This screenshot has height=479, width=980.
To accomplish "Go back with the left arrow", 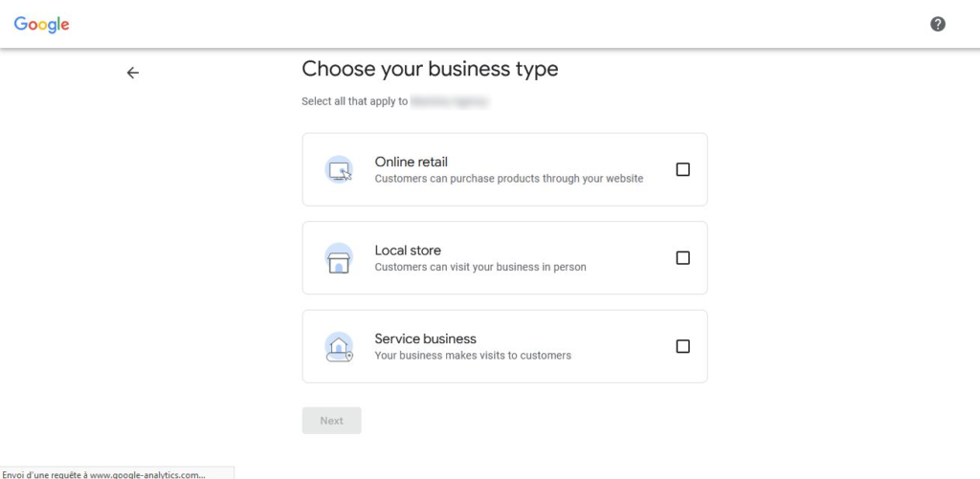I will tap(132, 73).
